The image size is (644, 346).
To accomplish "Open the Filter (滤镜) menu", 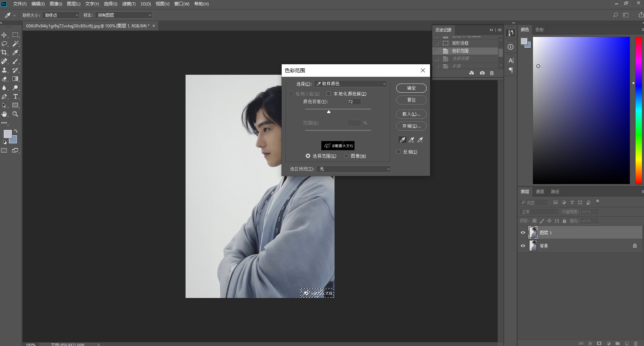I will point(129,4).
